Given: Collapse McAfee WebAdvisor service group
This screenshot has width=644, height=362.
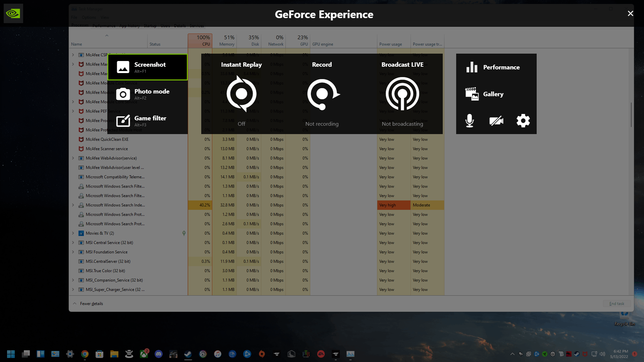Looking at the screenshot, I should click(73, 158).
